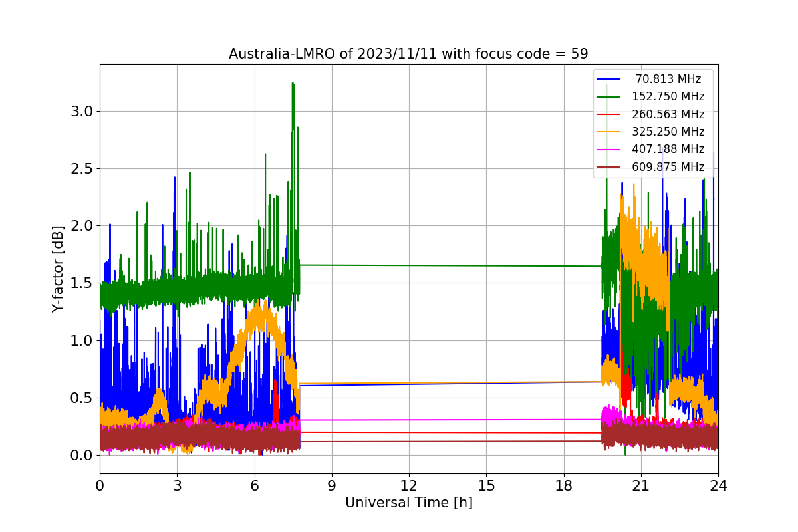Click the 2.0 tick on the y-axis
The image size is (798, 532).
pyautogui.click(x=81, y=225)
